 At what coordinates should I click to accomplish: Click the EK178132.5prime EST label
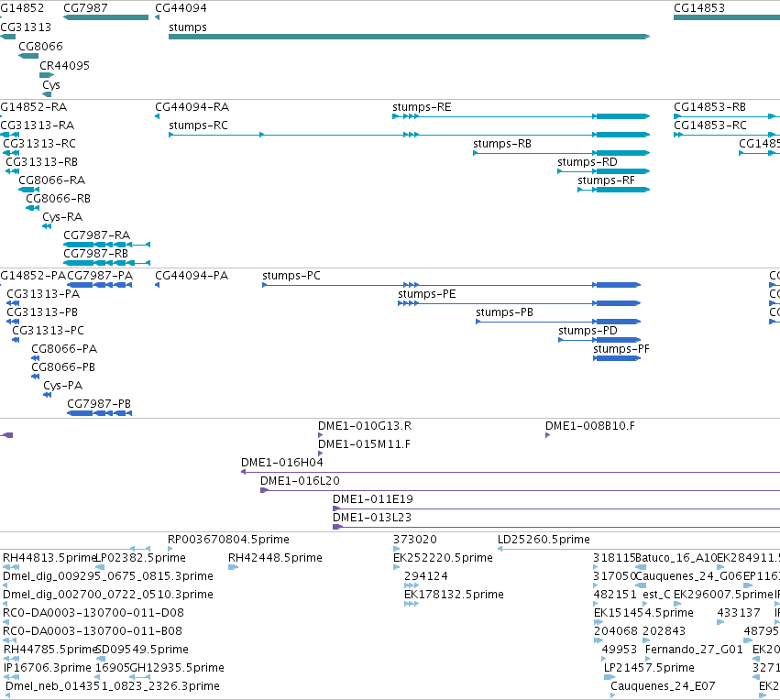[x=454, y=595]
